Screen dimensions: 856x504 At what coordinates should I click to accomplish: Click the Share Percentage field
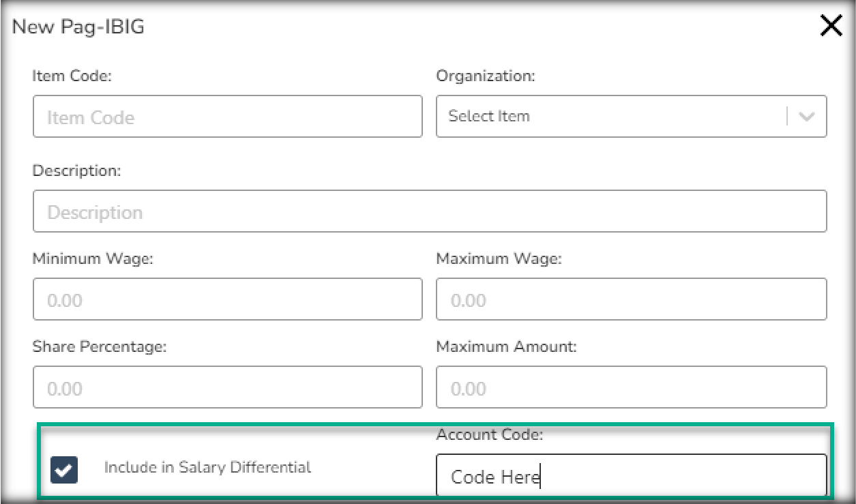[x=227, y=387]
